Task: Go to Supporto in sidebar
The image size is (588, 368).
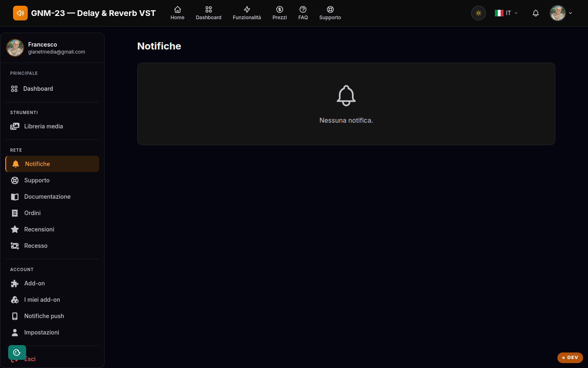Action: tap(52, 180)
